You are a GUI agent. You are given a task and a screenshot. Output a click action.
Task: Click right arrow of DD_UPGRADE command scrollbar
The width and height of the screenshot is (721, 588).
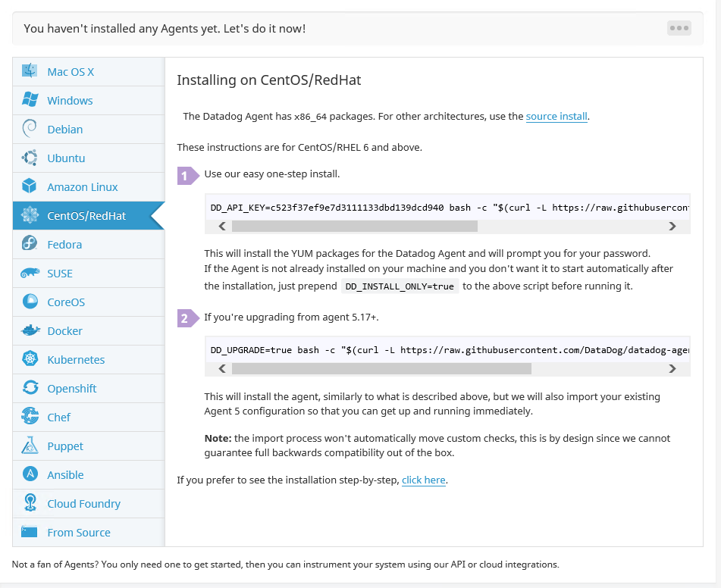[x=672, y=369]
